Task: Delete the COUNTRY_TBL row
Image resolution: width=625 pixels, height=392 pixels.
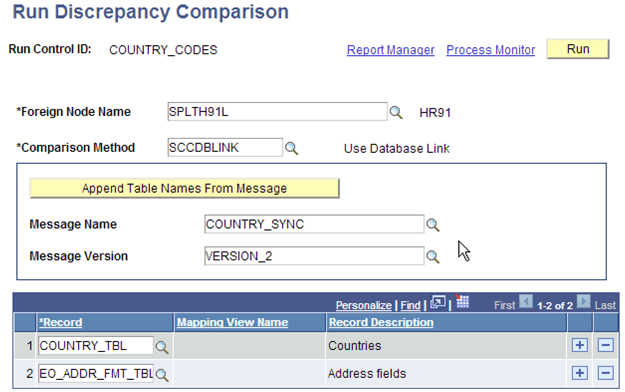Action: [605, 345]
